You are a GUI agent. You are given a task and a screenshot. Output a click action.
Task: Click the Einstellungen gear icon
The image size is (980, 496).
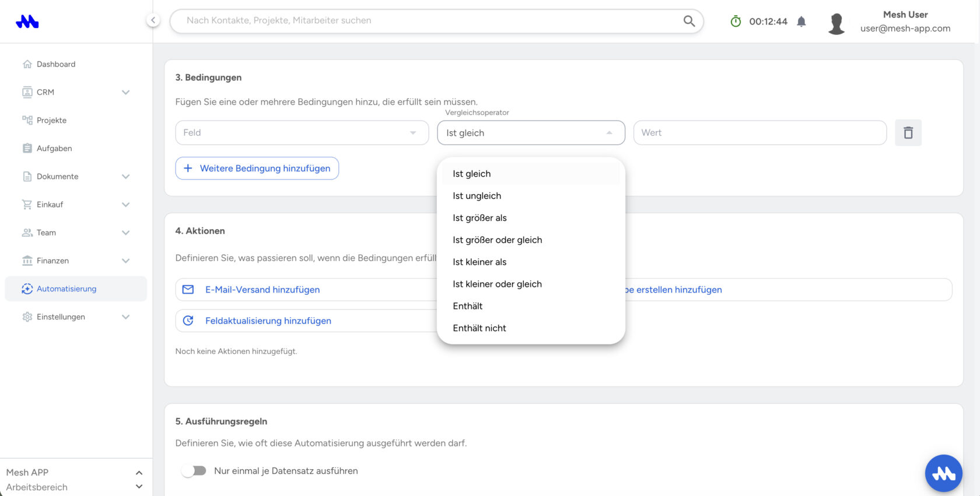tap(27, 317)
